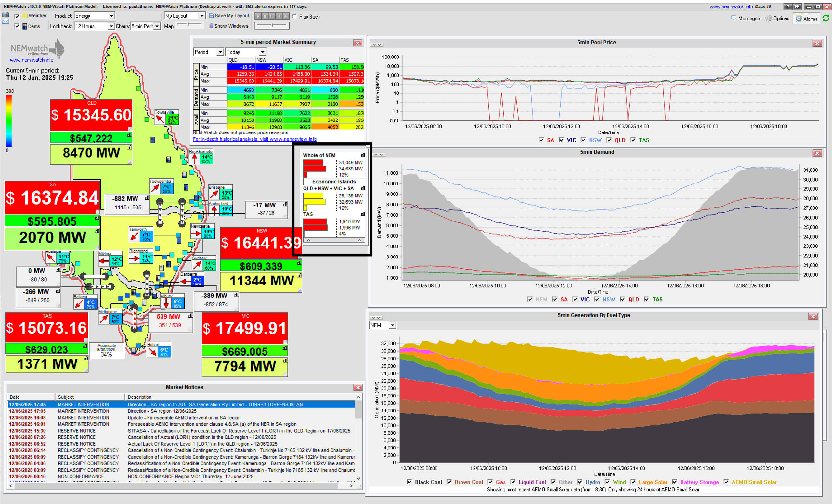Open chart icon on -389 MW interconnector
This screenshot has height=504, width=832.
click(236, 295)
